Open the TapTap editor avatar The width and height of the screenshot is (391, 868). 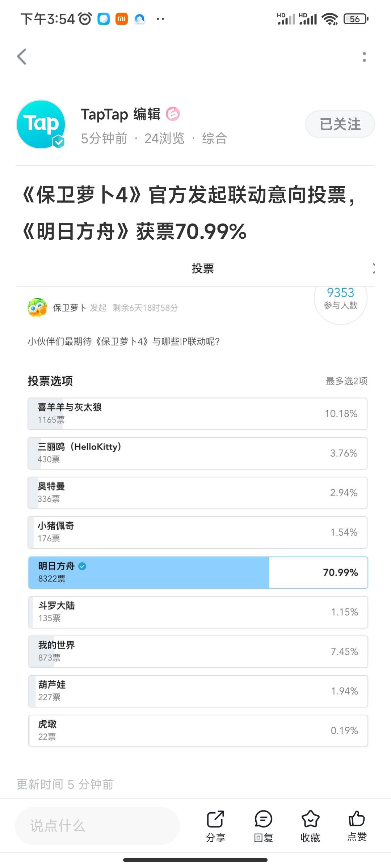coord(41,124)
